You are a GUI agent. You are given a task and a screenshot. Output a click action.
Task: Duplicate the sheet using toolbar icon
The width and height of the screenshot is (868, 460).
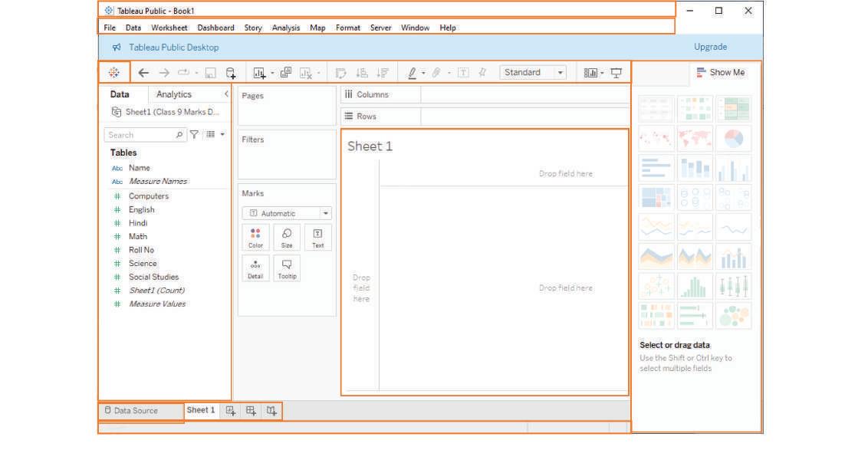click(286, 73)
